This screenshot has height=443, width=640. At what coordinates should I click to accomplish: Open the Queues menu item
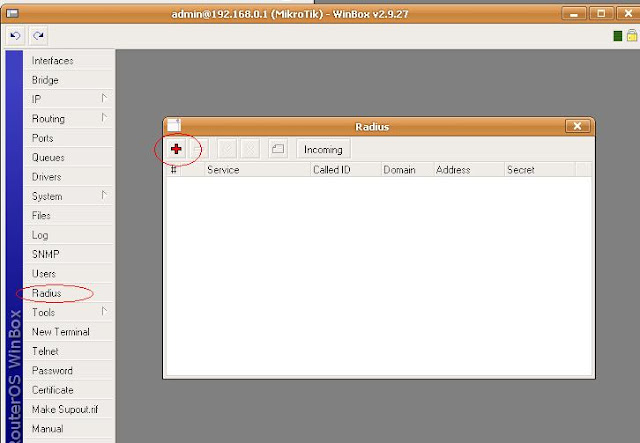[x=69, y=158]
